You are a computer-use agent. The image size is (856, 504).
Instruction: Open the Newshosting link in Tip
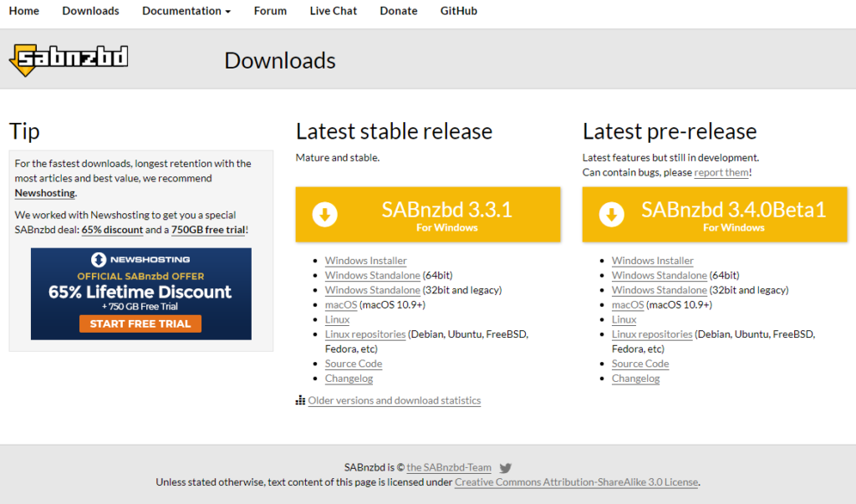point(45,193)
